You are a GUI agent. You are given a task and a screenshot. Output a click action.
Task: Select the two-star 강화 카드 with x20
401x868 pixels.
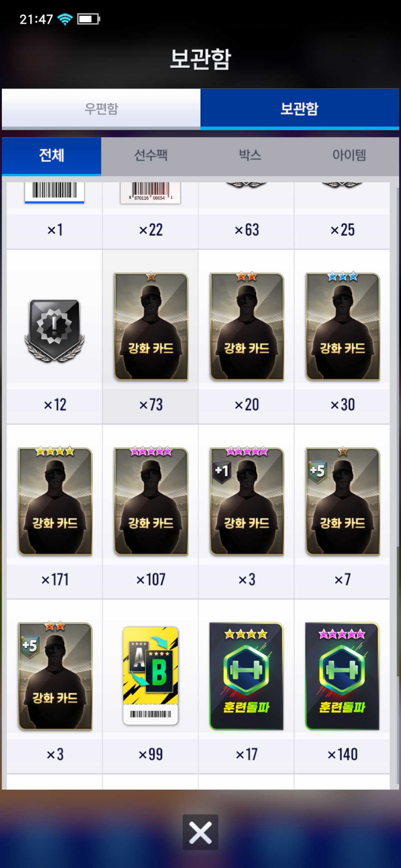click(x=247, y=326)
